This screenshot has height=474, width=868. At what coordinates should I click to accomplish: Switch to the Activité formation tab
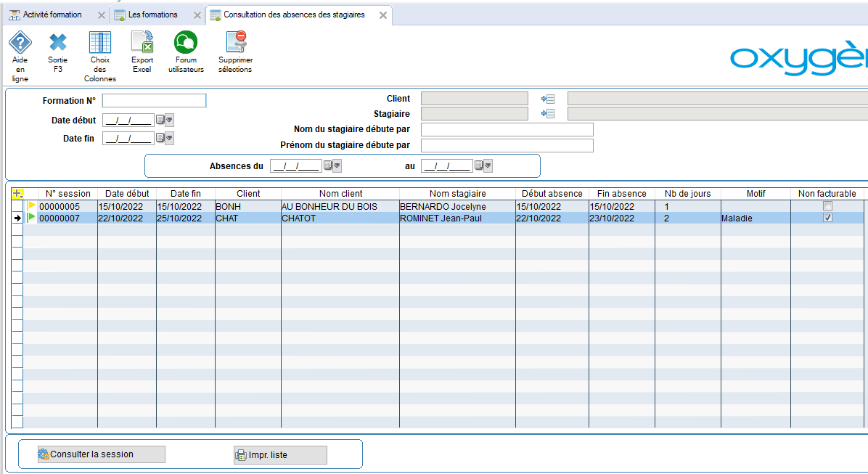click(x=52, y=15)
